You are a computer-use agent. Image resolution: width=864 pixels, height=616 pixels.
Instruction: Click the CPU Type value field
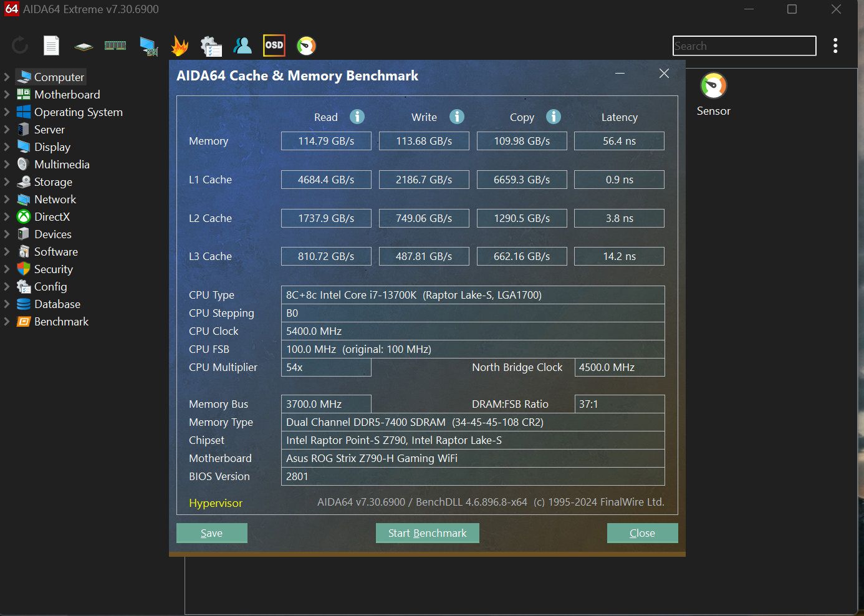tap(473, 295)
